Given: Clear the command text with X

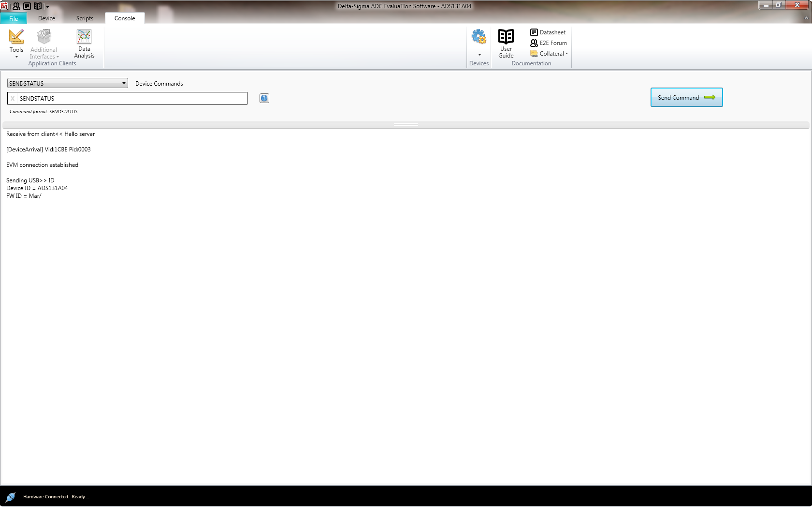Looking at the screenshot, I should tap(13, 99).
